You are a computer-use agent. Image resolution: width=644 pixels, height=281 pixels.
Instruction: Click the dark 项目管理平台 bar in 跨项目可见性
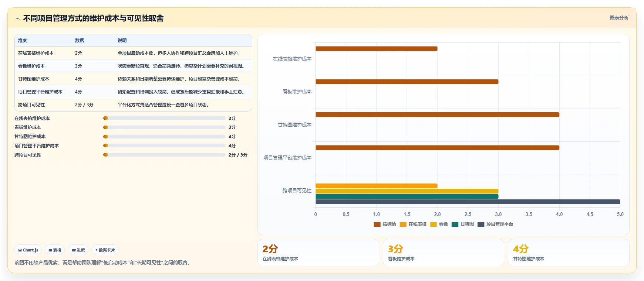coord(468,202)
